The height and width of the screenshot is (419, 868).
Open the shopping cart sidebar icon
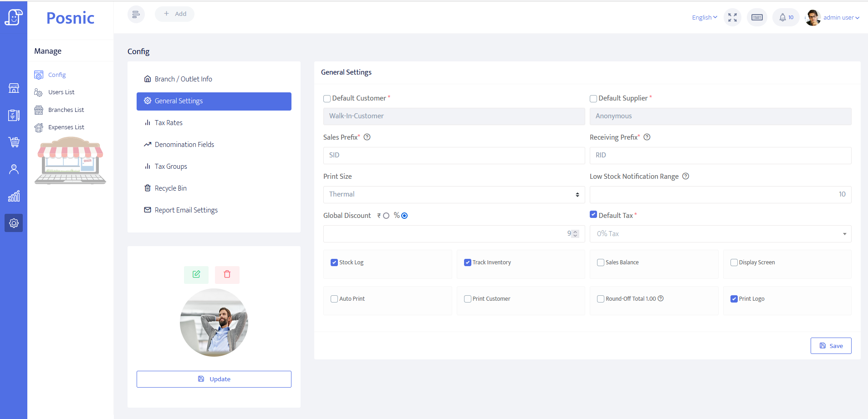coord(14,142)
